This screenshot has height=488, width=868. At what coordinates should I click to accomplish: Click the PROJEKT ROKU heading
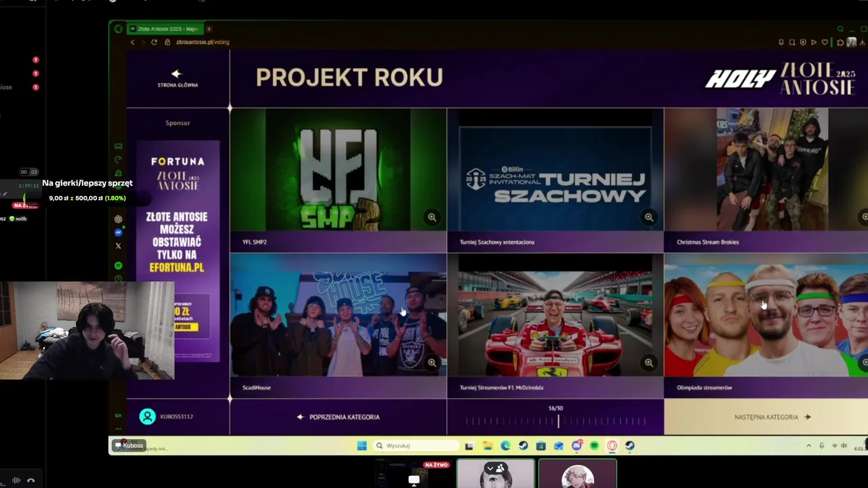tap(349, 77)
